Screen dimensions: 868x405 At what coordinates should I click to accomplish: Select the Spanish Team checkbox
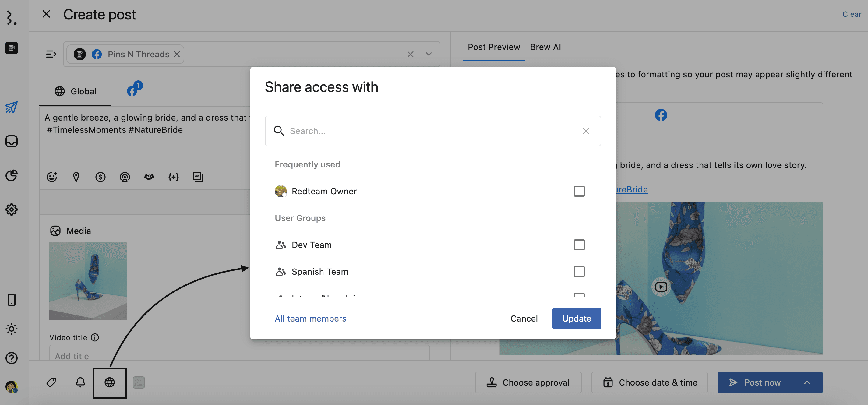click(579, 272)
